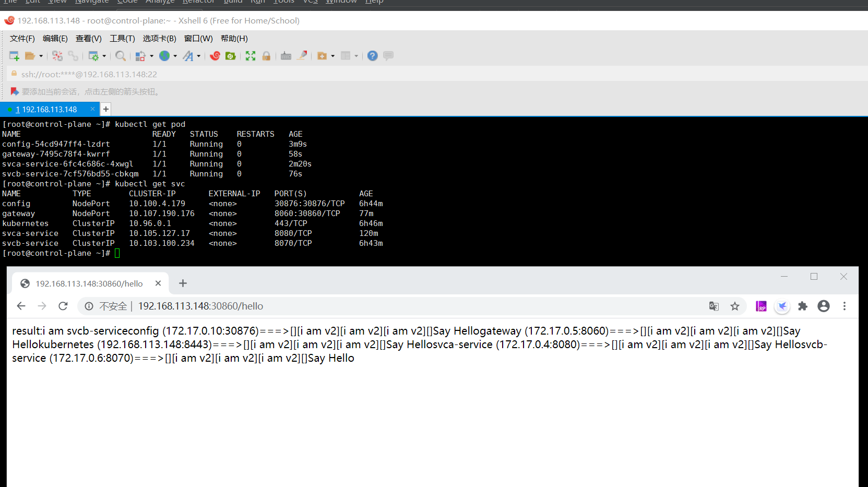Click the chat bubble feedback icon

[x=388, y=56]
